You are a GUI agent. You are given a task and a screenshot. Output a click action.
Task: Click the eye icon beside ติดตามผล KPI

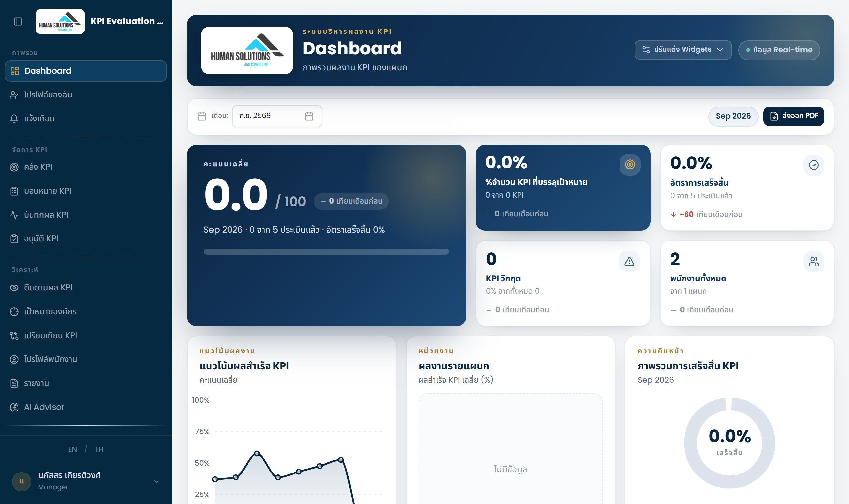(x=14, y=288)
